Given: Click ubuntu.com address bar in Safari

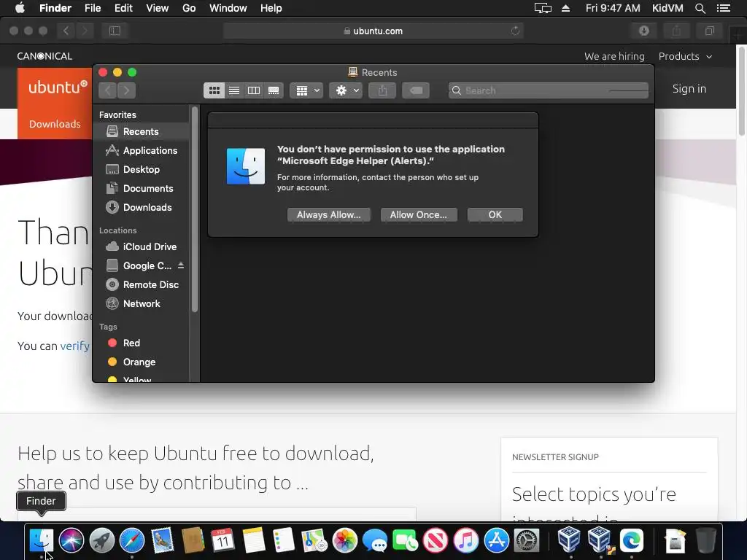Looking at the screenshot, I should pos(373,31).
